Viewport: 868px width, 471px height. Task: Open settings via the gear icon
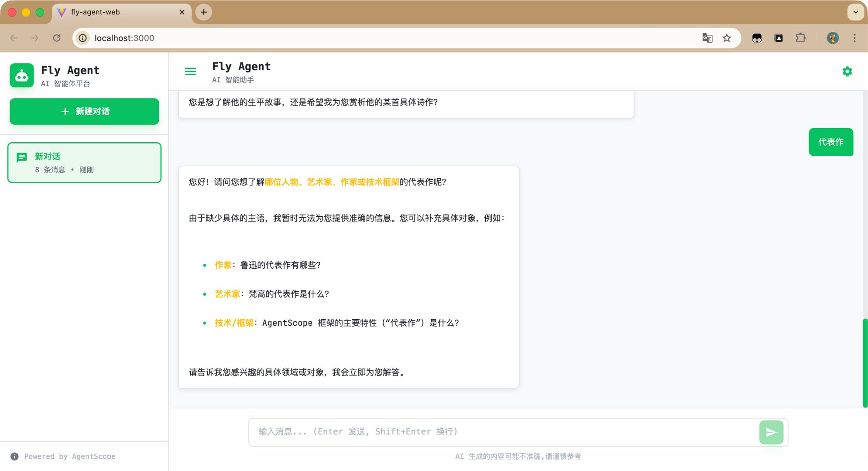coord(847,71)
